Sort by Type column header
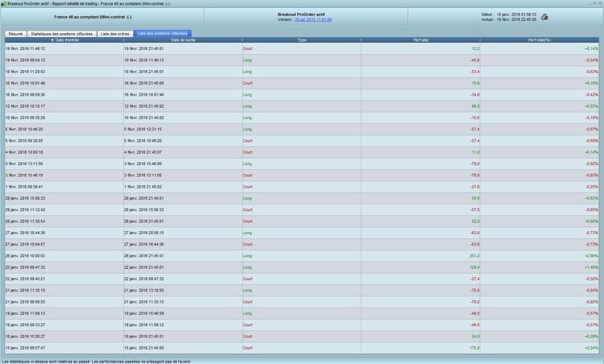Screen dimensions: 604x364 pyautogui.click(x=302, y=39)
